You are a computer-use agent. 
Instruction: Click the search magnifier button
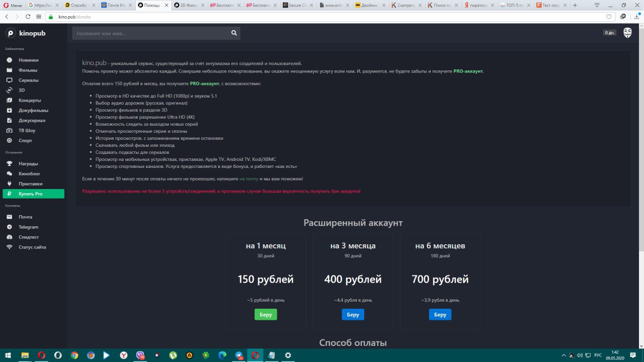click(234, 33)
